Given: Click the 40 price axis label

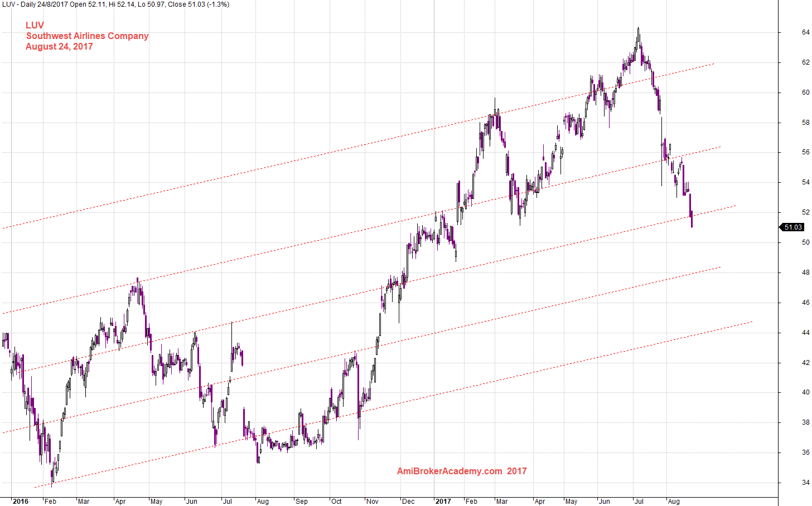Looking at the screenshot, I should 805,392.
